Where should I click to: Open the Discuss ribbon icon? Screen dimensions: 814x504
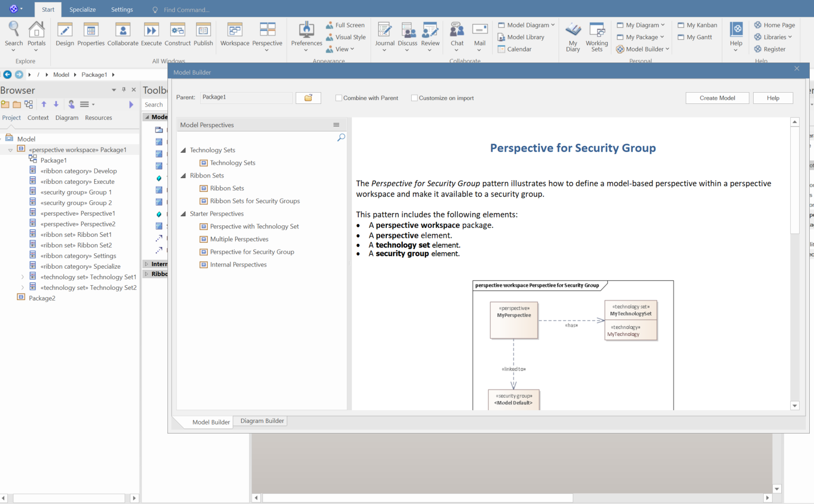tap(407, 36)
